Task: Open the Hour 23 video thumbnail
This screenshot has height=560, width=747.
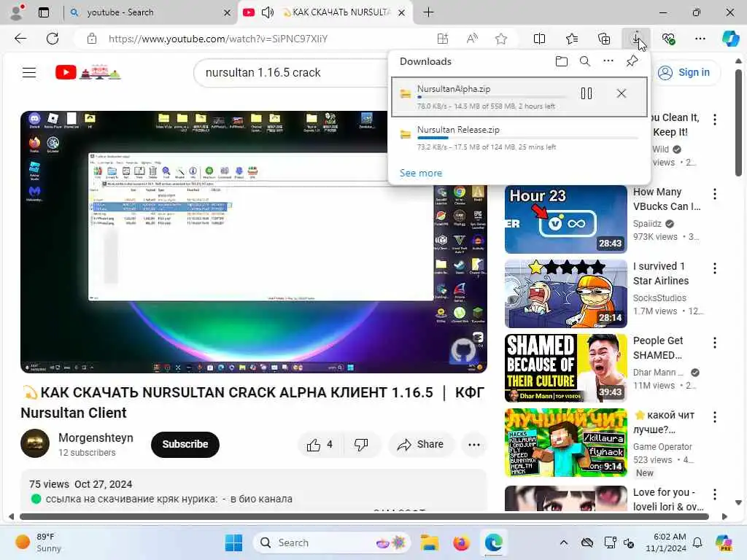Action: coord(566,219)
